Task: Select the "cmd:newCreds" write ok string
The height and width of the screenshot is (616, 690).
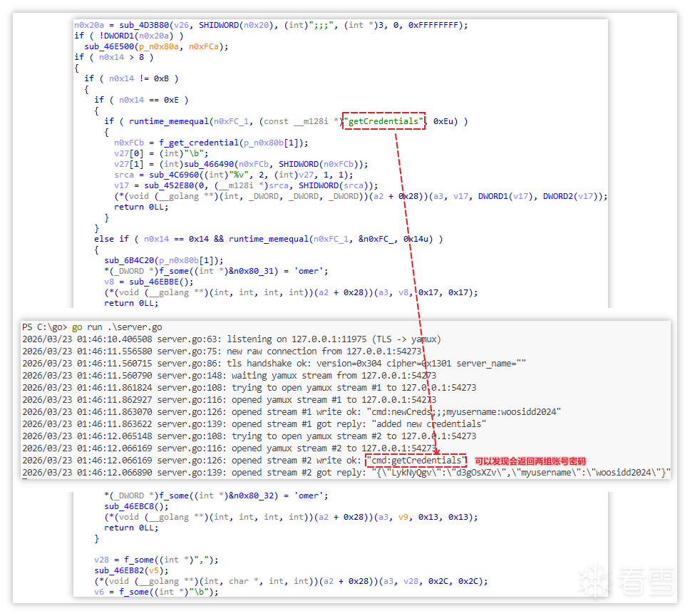Action: coord(463,411)
